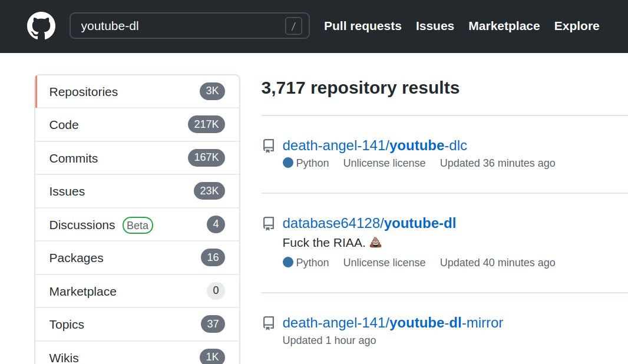Screen dimensions: 628x364
Task: Focus the search field containing youtube-dl
Action: (190, 26)
